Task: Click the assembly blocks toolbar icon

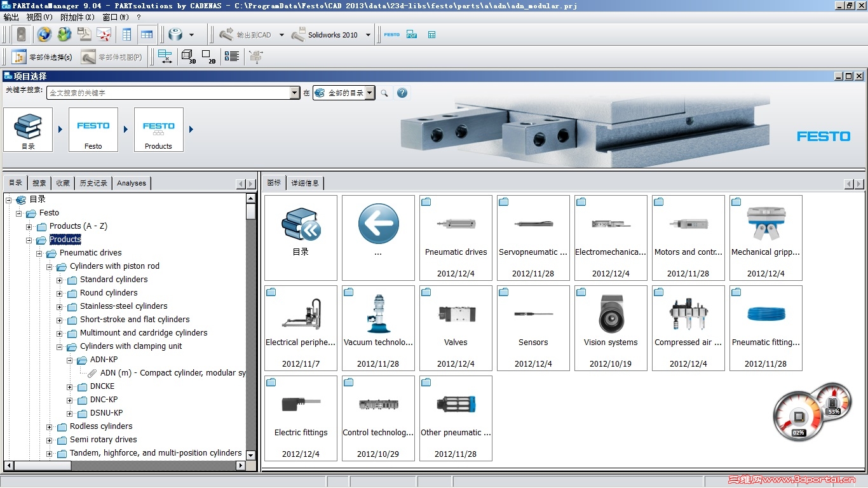Action: click(x=256, y=57)
